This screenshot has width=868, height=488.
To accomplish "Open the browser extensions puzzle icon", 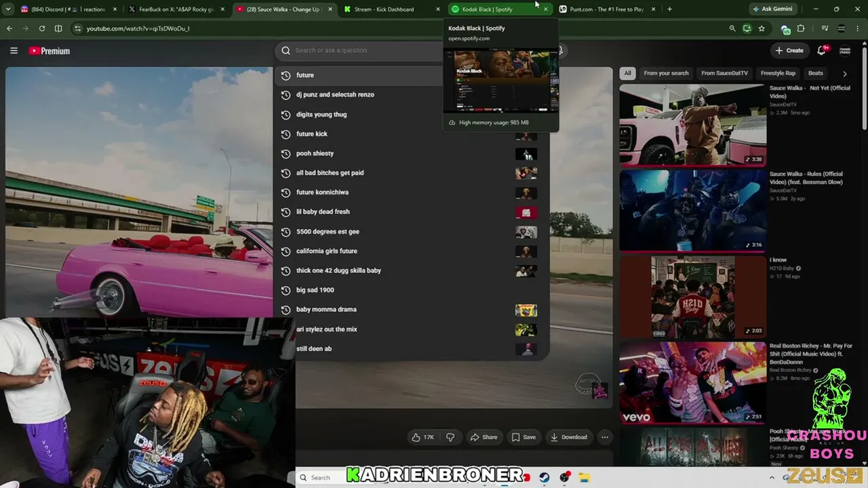I will point(801,28).
